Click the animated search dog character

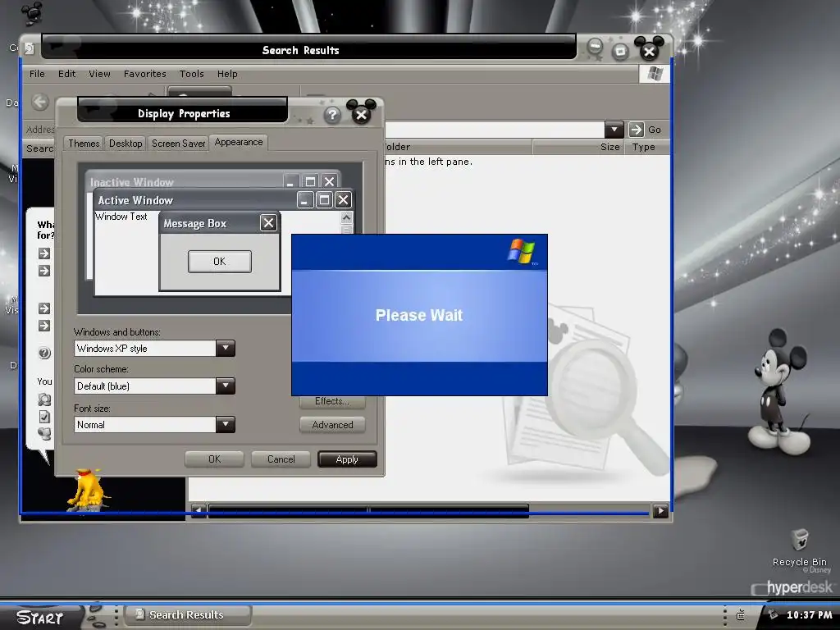(87, 490)
